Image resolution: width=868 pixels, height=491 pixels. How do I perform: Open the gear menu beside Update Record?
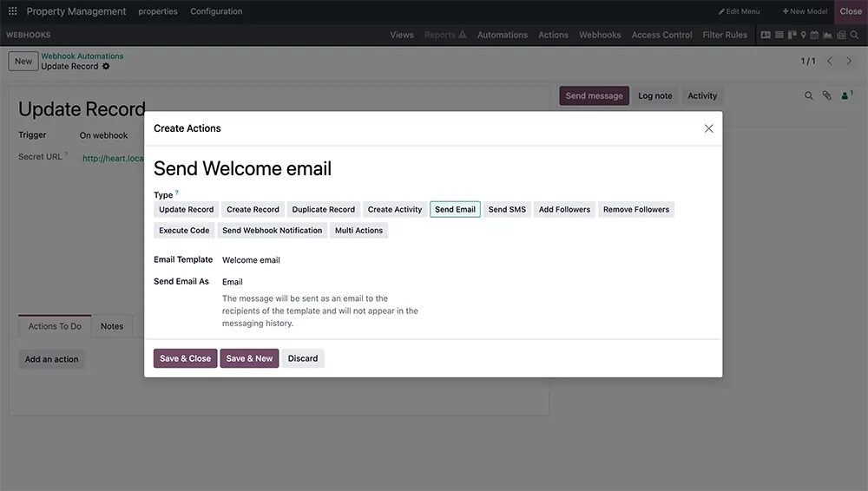[106, 67]
